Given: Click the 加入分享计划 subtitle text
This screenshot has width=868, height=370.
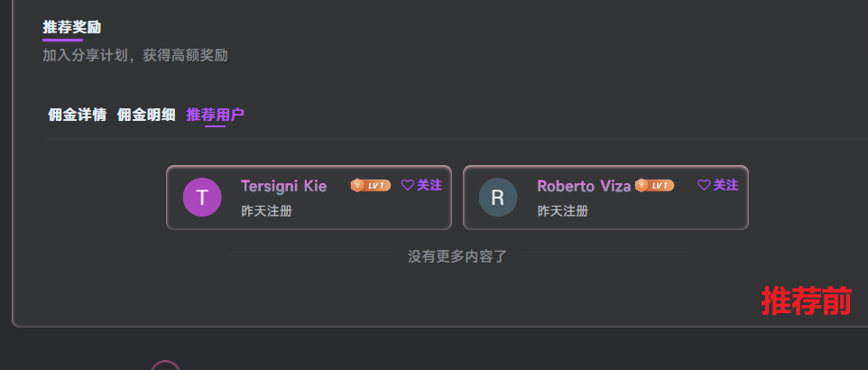Looking at the screenshot, I should pos(135,55).
